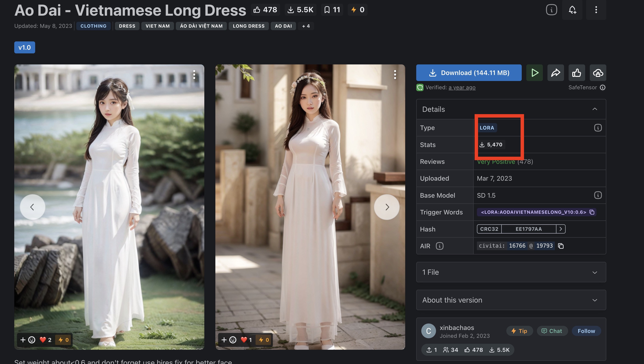Click the LORA type badge
This screenshot has width=644, height=364.
click(x=487, y=128)
